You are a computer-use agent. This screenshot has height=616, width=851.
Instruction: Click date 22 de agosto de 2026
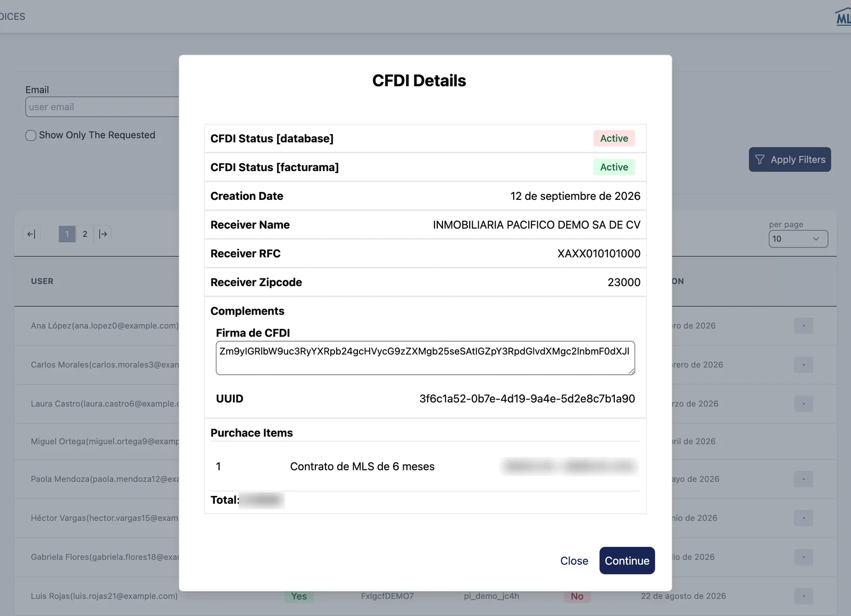pyautogui.click(x=683, y=596)
